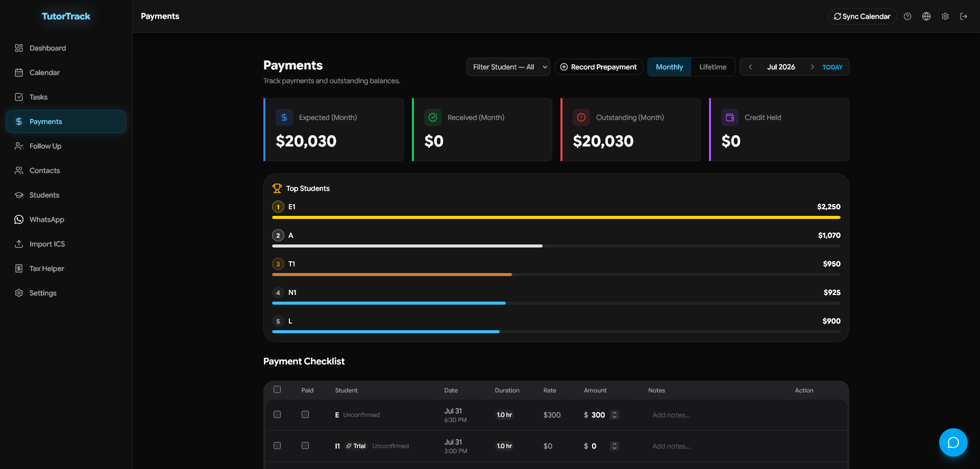Click the Amount column header
The height and width of the screenshot is (469, 980).
coord(595,390)
